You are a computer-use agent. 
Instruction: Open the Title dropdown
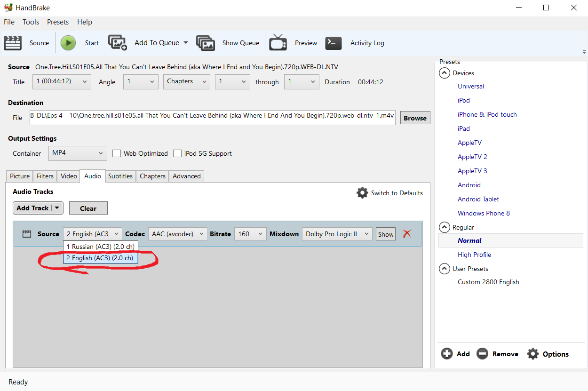(x=62, y=81)
